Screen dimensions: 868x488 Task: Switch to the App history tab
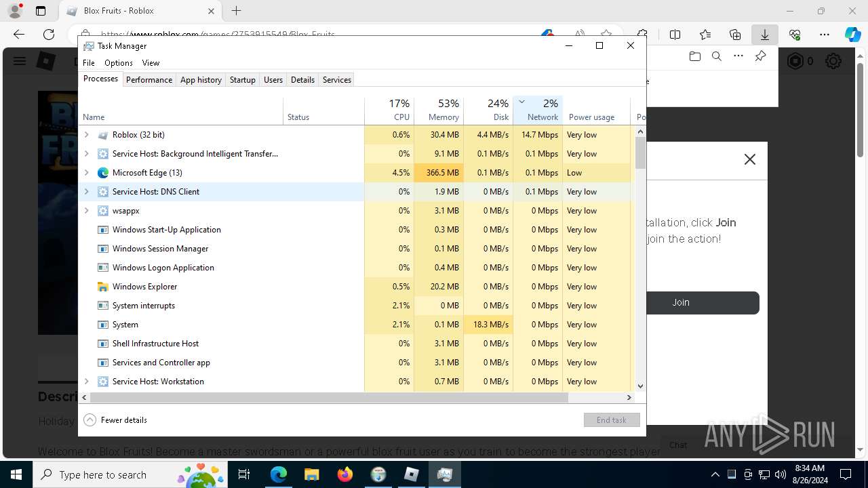[x=201, y=79]
